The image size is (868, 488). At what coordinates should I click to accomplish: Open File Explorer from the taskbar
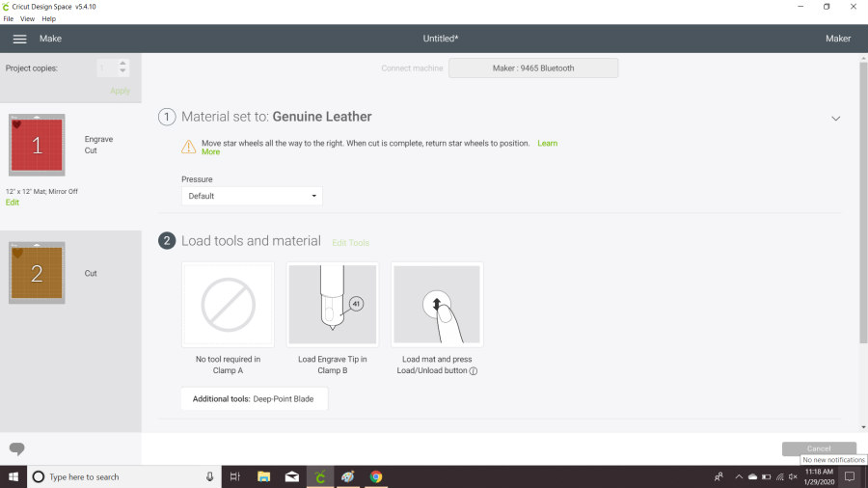(x=263, y=476)
